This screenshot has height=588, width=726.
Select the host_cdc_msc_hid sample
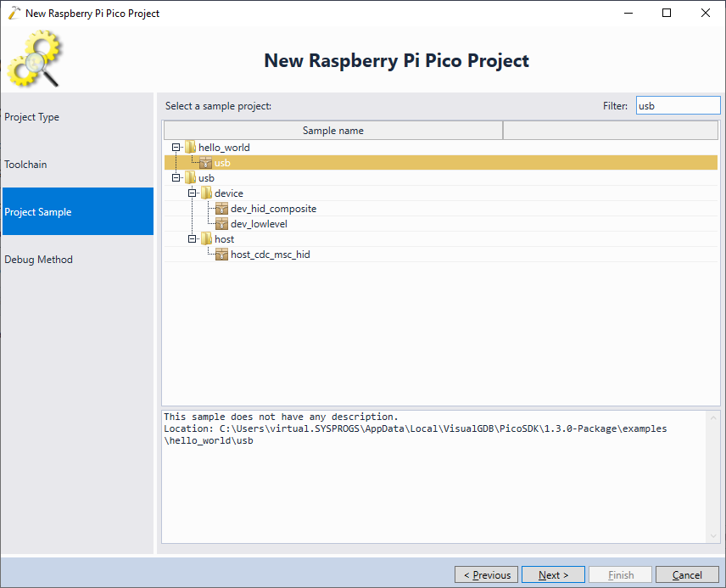271,255
